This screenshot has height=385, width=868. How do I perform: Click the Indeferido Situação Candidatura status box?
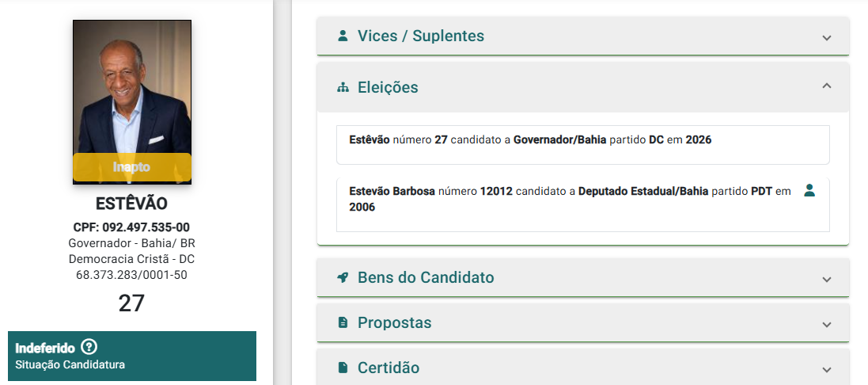coord(132,356)
